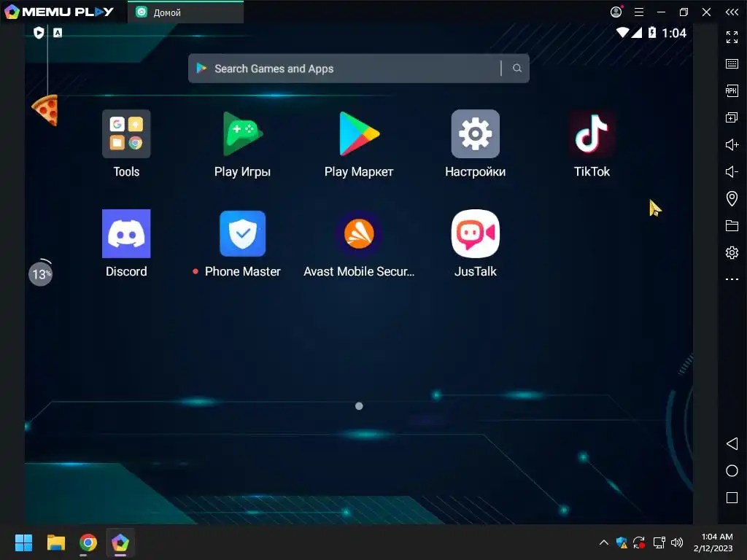Screen dimensions: 747x560
Task: Collapse the sidebar with triple chevron
Action: pos(732,12)
